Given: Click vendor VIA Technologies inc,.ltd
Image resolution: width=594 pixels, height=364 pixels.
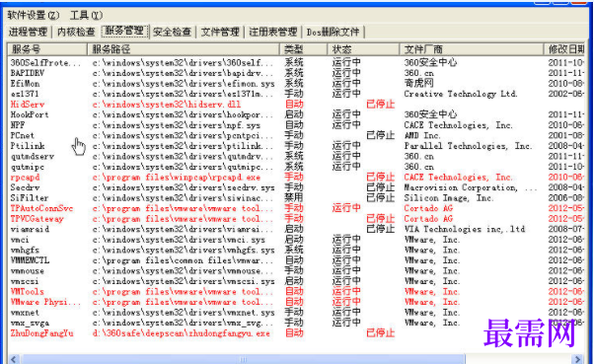Looking at the screenshot, I should pos(465,229).
